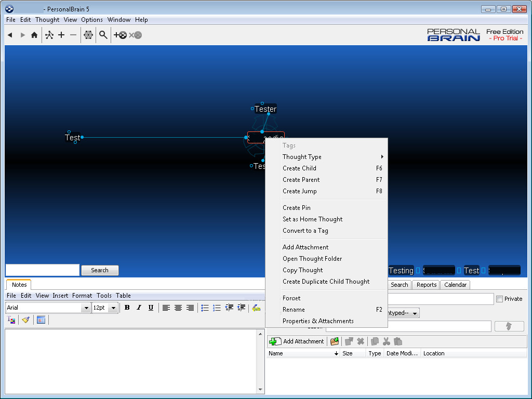Image resolution: width=532 pixels, height=399 pixels.
Task: Insert a bulleted list in Notes
Action: tap(205, 308)
